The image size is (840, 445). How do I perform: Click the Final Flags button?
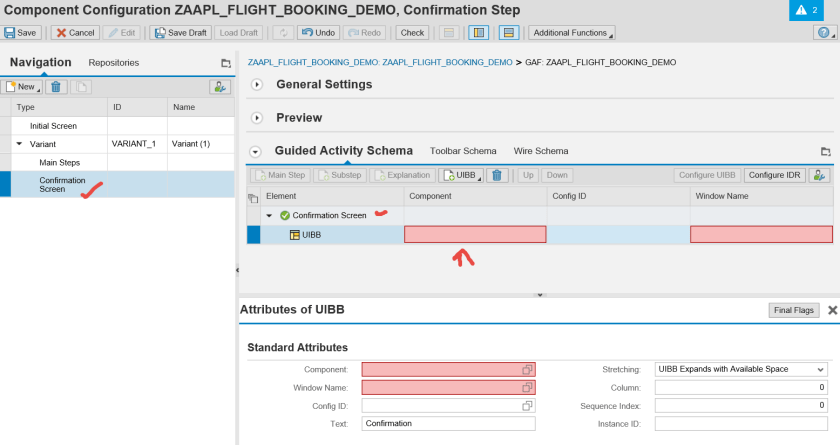794,310
